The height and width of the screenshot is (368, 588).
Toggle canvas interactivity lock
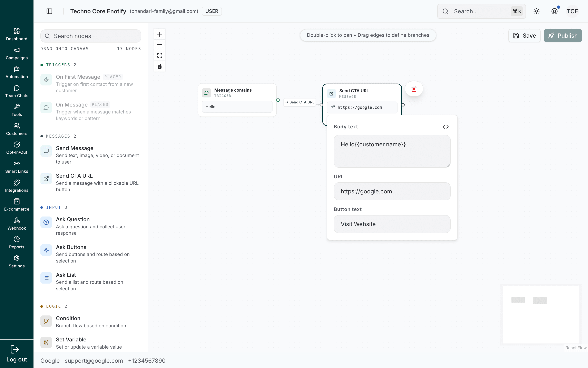coord(160,66)
